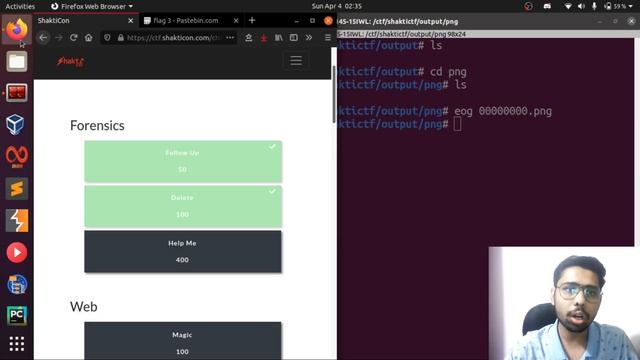Click the terminal tab path label
This screenshot has height=360, width=640.
point(402,34)
